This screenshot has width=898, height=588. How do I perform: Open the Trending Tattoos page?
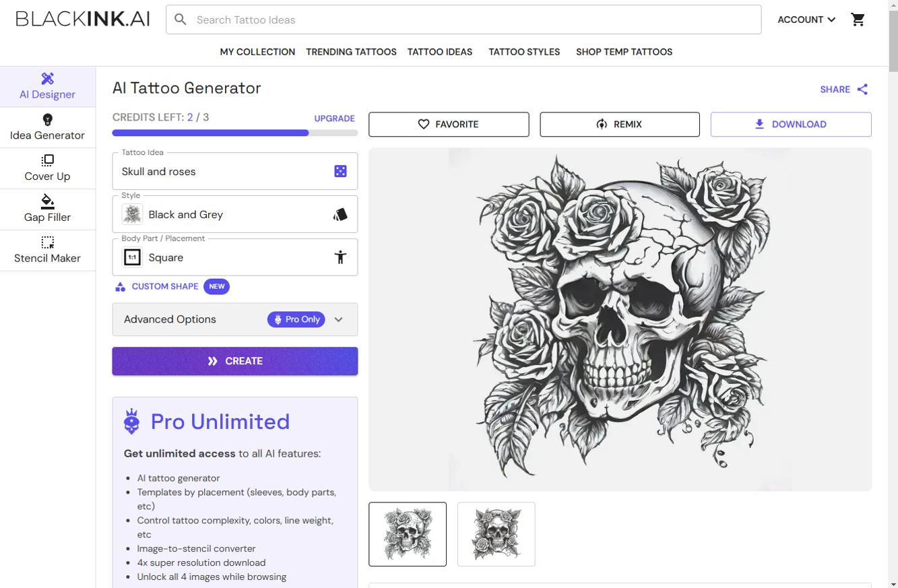point(351,52)
